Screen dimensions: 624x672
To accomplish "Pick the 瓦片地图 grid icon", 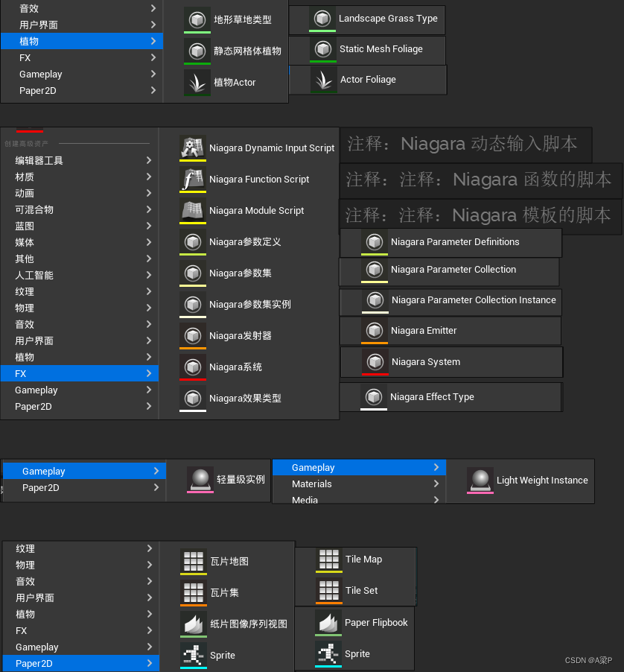I will coord(194,562).
